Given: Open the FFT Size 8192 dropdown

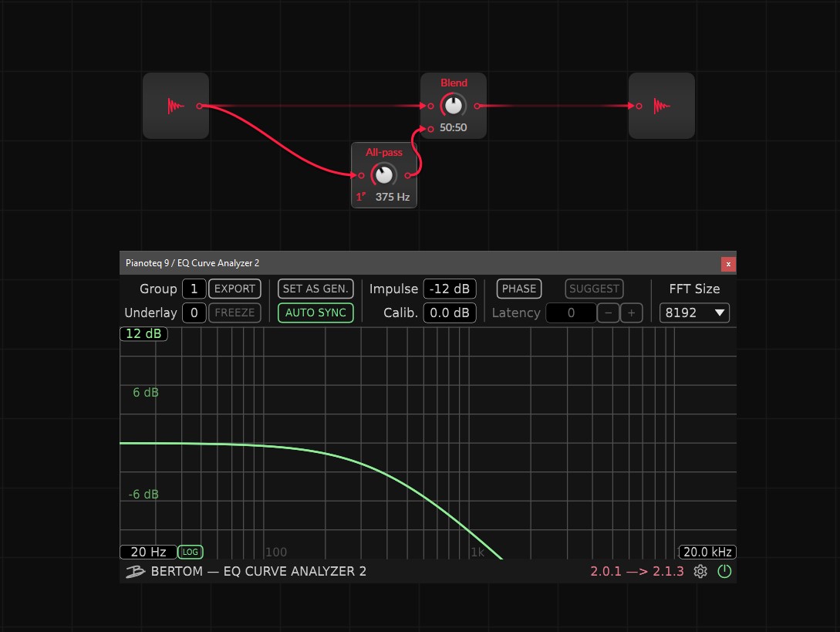Looking at the screenshot, I should coord(694,313).
